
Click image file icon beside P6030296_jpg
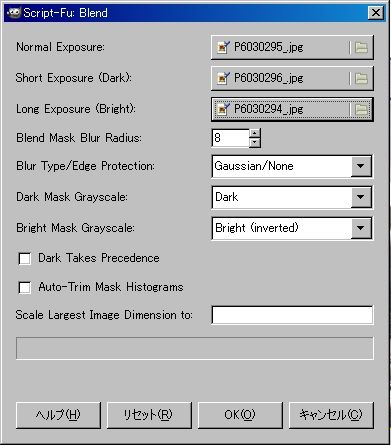click(x=223, y=78)
